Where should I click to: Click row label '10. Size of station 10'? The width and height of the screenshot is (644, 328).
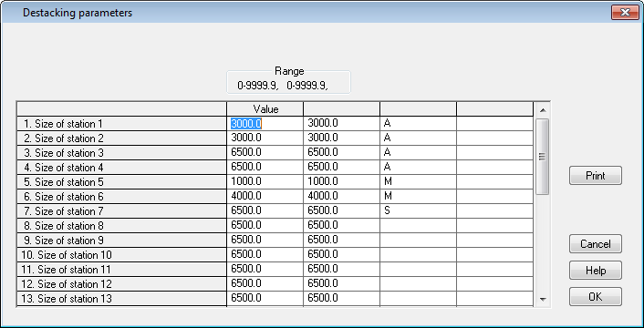pyautogui.click(x=121, y=254)
